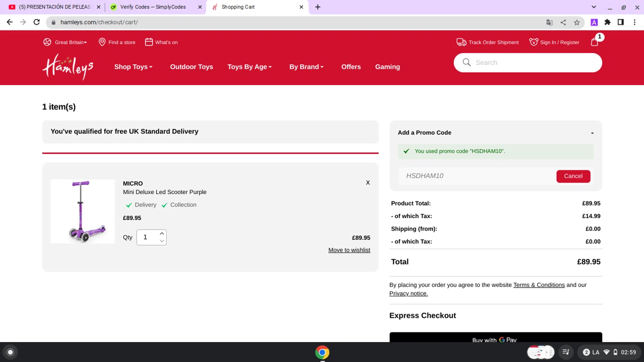The height and width of the screenshot is (362, 644).
Task: Close the SimplyCodes tab
Action: click(200, 7)
